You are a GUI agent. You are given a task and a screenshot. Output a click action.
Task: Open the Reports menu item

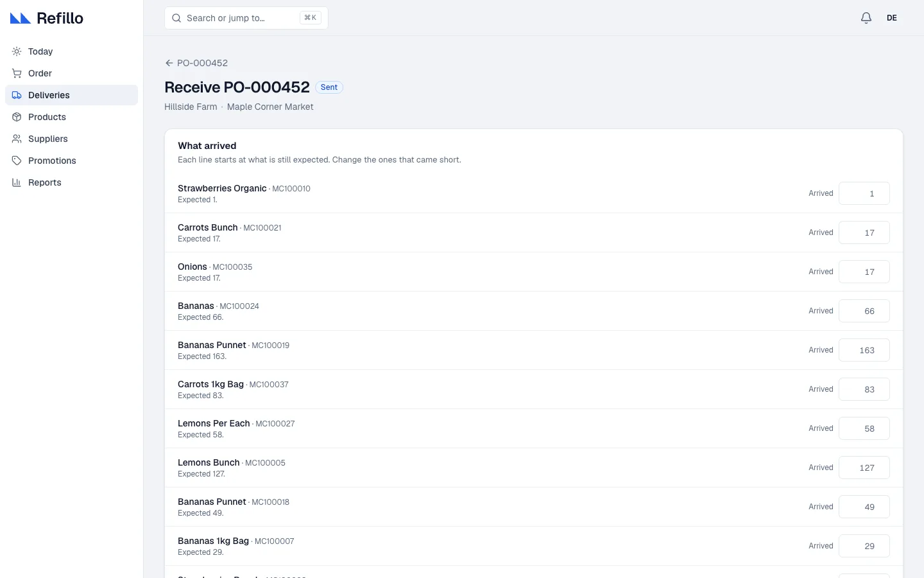pos(71,182)
